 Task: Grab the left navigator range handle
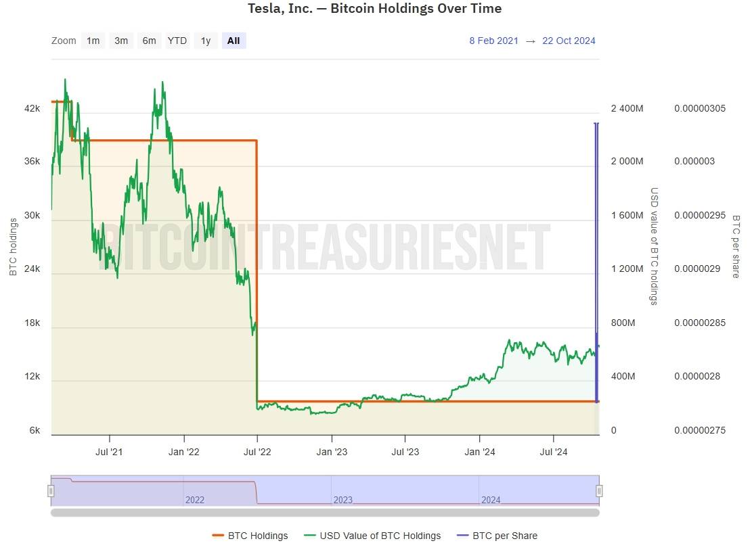[x=51, y=491]
